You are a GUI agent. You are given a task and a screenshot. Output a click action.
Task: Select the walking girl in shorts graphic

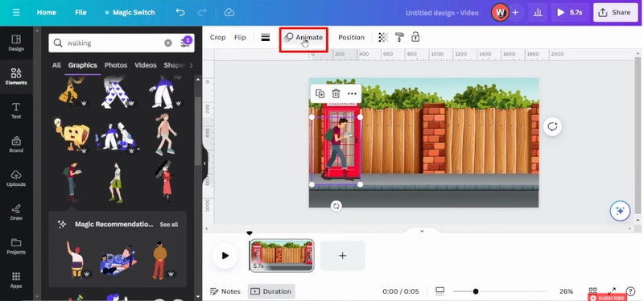click(x=166, y=134)
